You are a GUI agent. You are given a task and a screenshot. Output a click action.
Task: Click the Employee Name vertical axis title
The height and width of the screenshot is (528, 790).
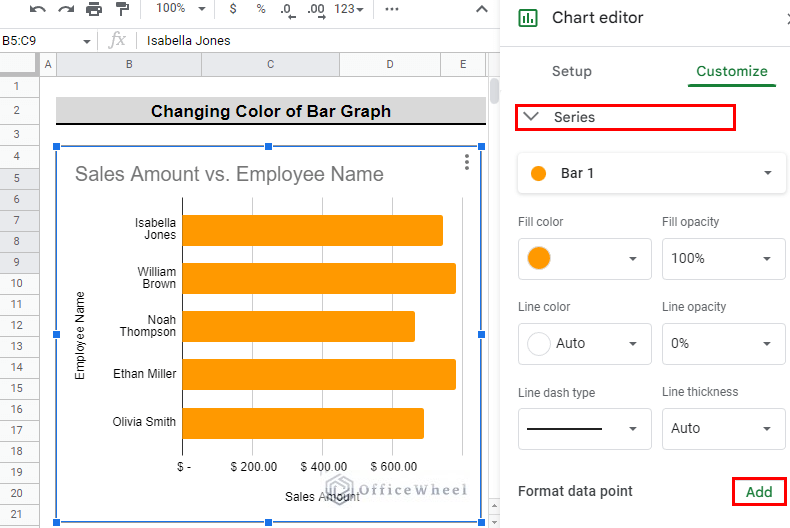(x=80, y=336)
